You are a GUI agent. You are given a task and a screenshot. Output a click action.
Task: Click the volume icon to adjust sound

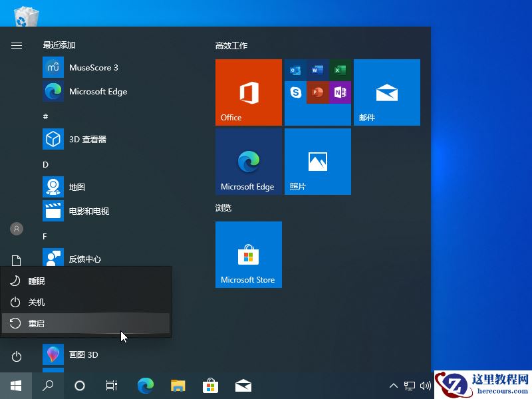[426, 386]
